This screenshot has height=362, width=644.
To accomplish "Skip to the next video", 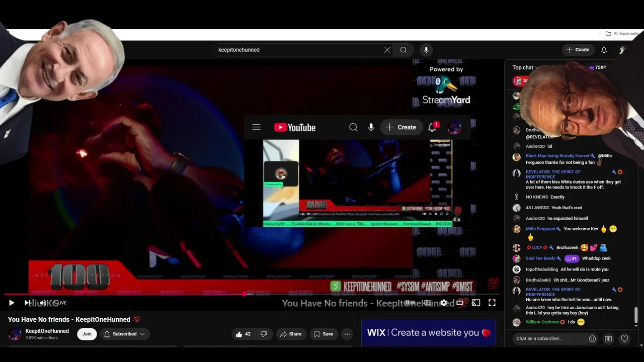I will 27,303.
